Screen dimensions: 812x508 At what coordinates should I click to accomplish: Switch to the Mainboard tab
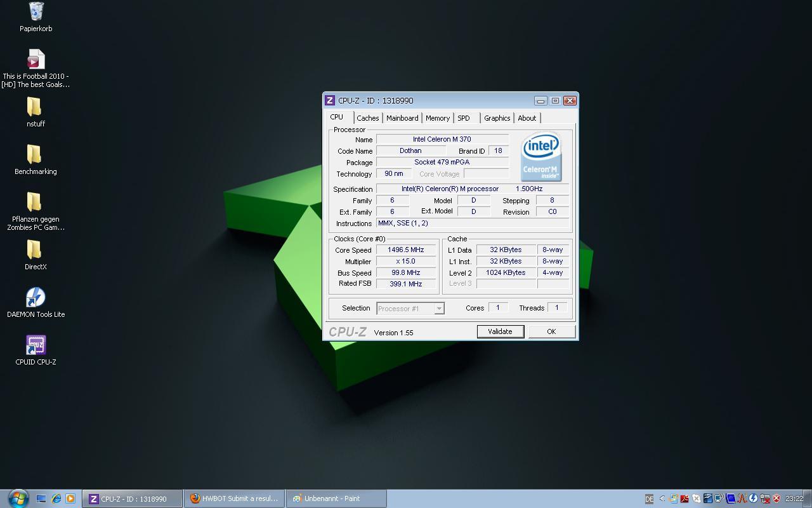click(x=402, y=118)
